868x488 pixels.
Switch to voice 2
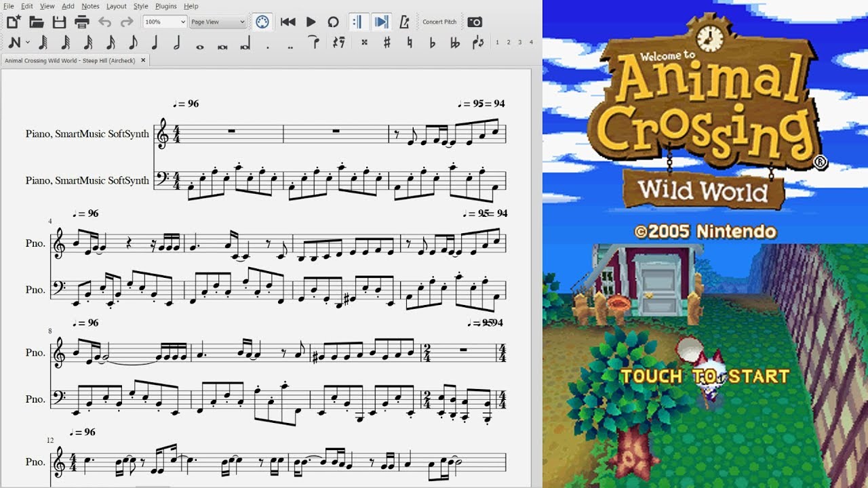509,42
